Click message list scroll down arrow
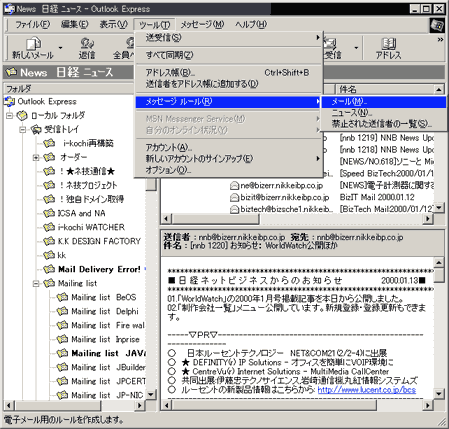This screenshot has height=429, width=449. (439, 208)
